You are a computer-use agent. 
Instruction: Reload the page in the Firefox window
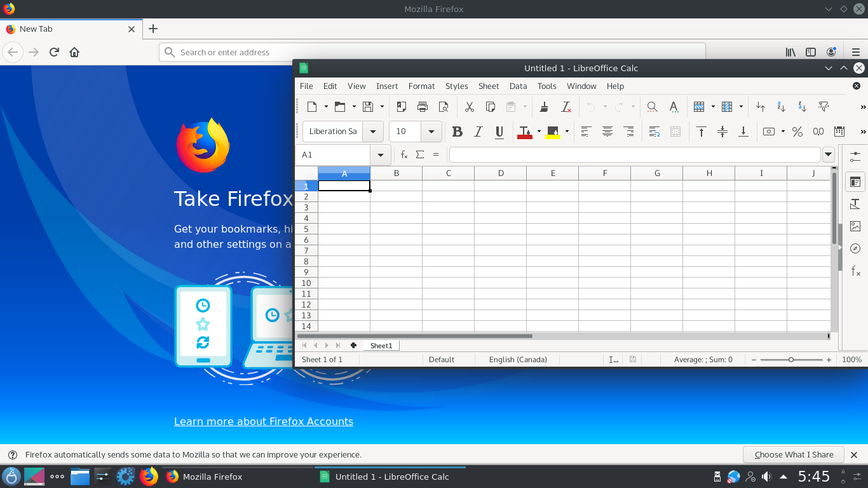pyautogui.click(x=54, y=52)
